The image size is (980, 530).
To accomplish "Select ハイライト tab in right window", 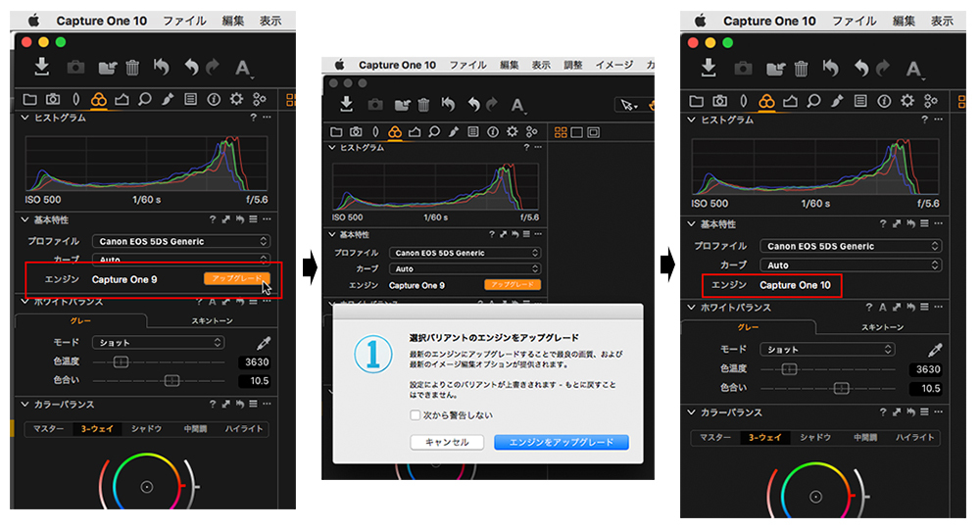I will [x=914, y=438].
